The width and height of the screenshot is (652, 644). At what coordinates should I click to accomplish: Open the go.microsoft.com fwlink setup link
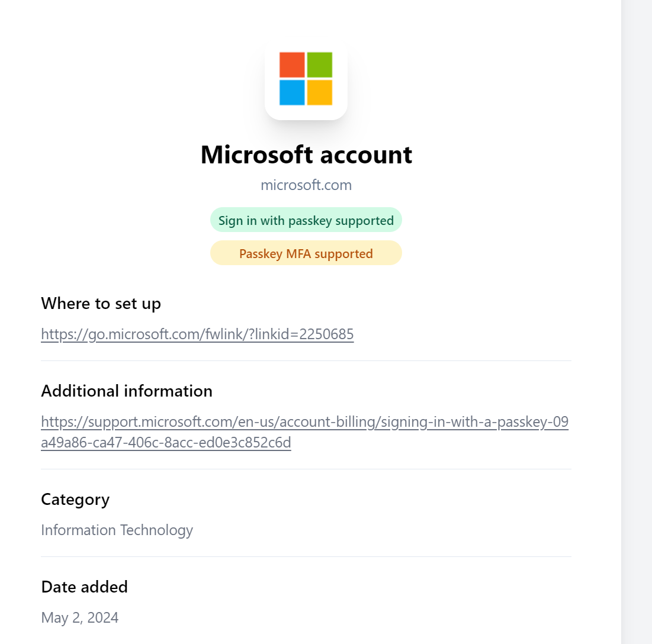point(197,334)
